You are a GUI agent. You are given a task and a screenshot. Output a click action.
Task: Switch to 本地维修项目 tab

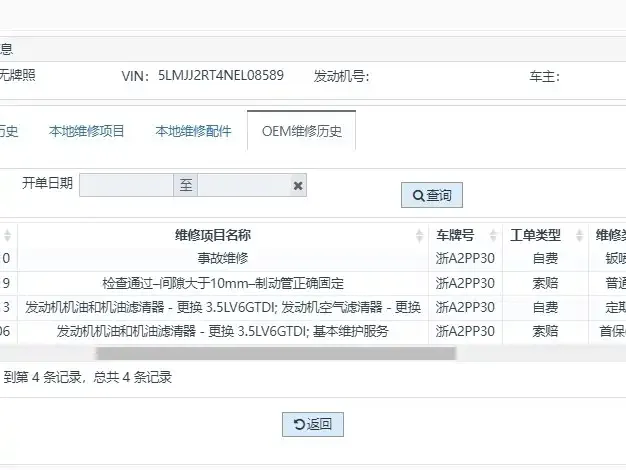pyautogui.click(x=87, y=131)
